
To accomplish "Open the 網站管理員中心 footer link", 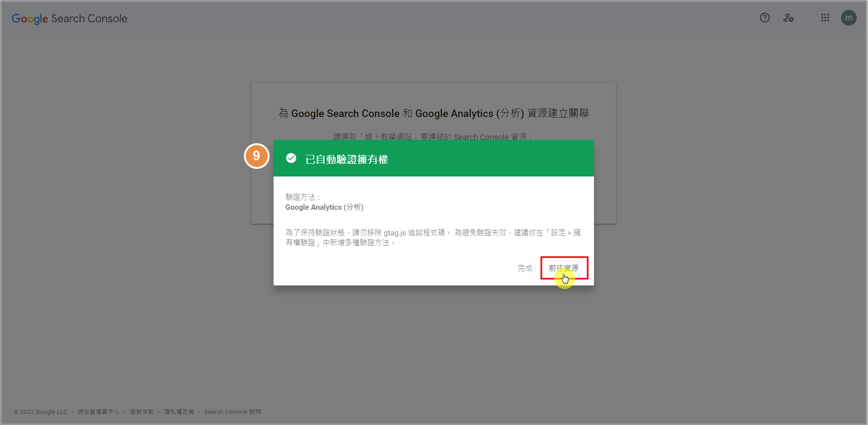I will [98, 412].
